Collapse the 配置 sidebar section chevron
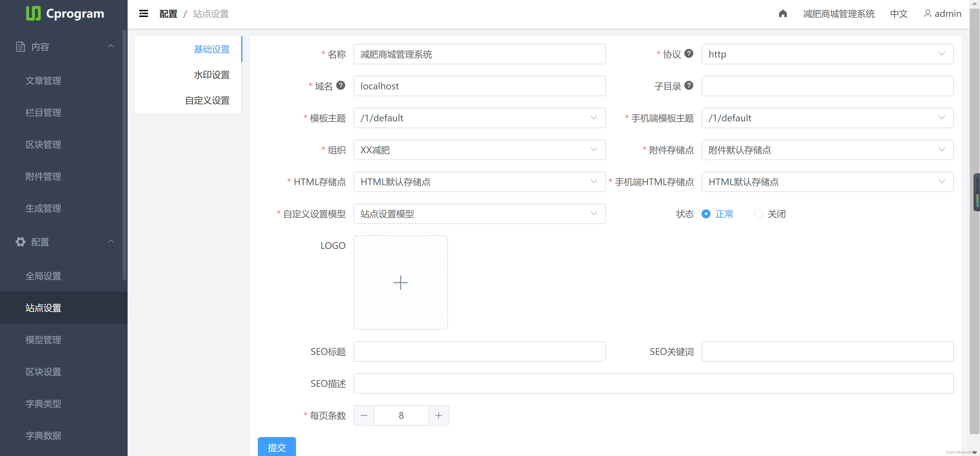This screenshot has width=980, height=456. pos(111,241)
